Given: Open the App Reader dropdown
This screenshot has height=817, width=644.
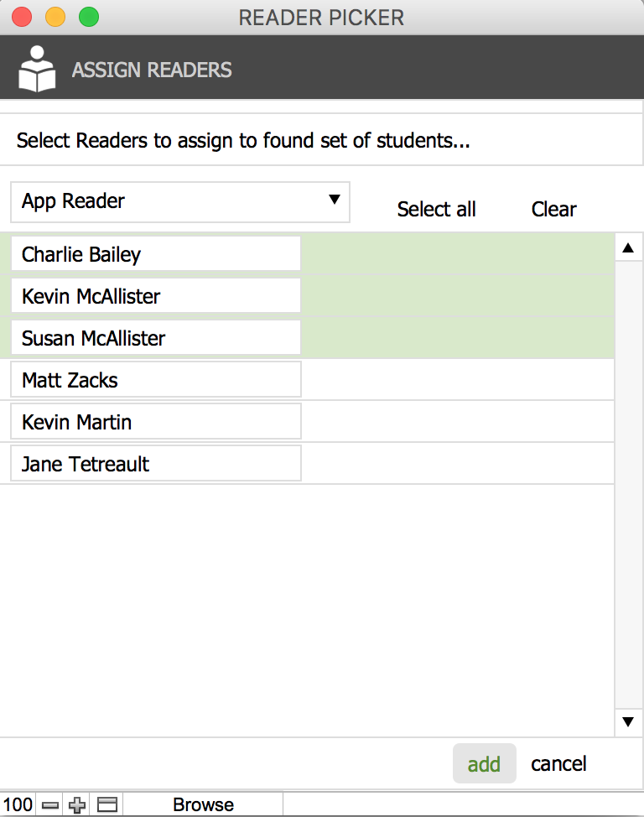Looking at the screenshot, I should coord(180,201).
